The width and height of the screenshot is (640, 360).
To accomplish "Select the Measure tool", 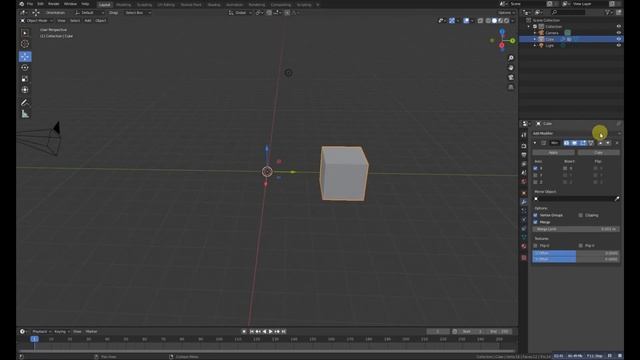I will click(25, 114).
